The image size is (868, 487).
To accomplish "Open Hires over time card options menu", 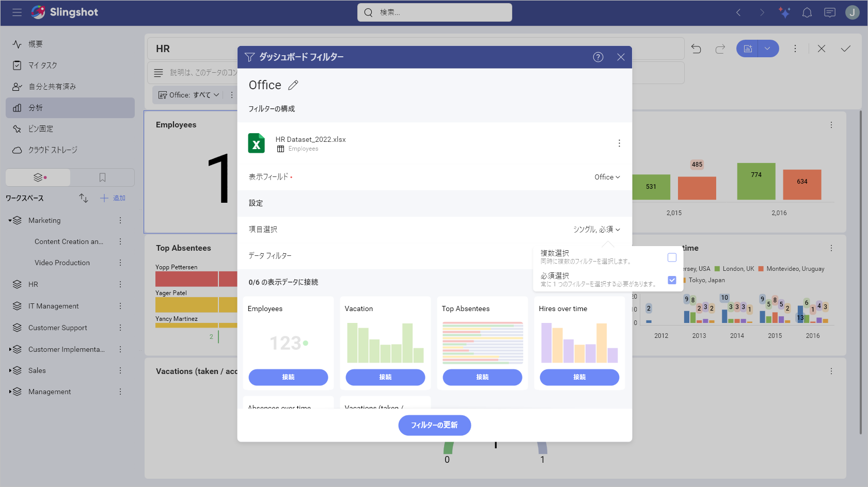I will [831, 248].
